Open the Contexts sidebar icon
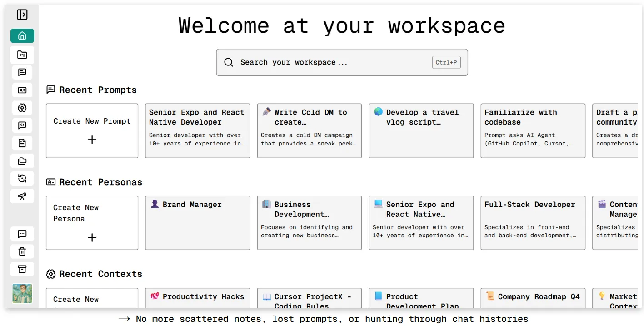The height and width of the screenshot is (326, 644). point(22,108)
